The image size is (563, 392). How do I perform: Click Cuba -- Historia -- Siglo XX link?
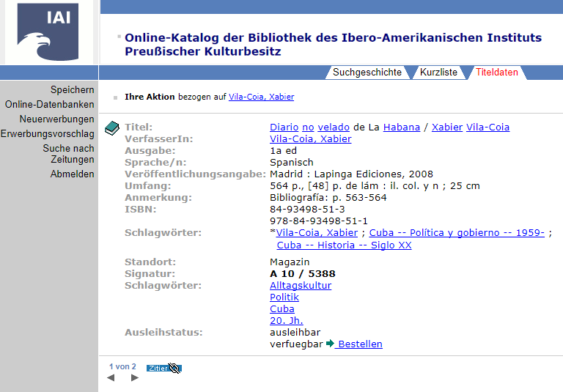[344, 245]
